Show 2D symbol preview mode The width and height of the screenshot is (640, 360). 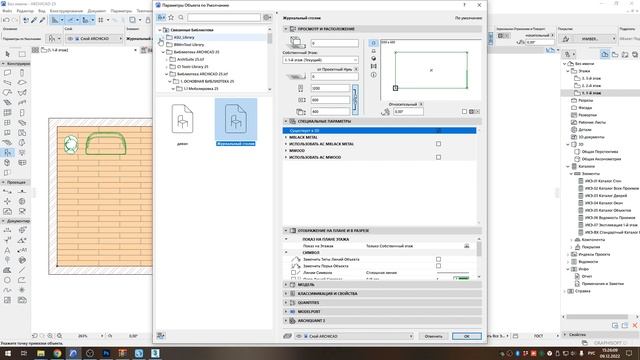click(x=373, y=43)
